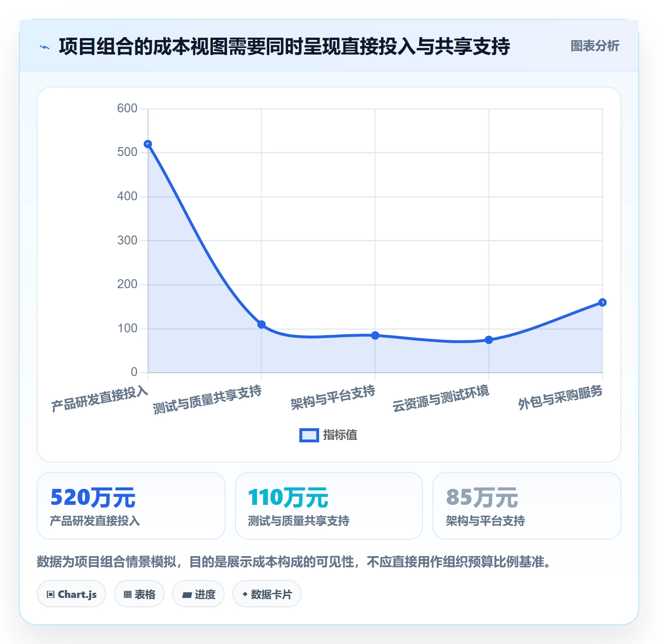
Task: Click 产品研发直接投入 caption under 520万元
Action: click(x=95, y=521)
